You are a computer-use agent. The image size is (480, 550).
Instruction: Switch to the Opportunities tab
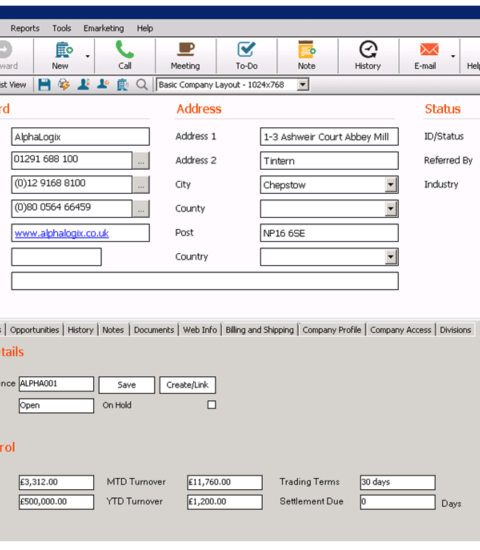[x=34, y=330]
